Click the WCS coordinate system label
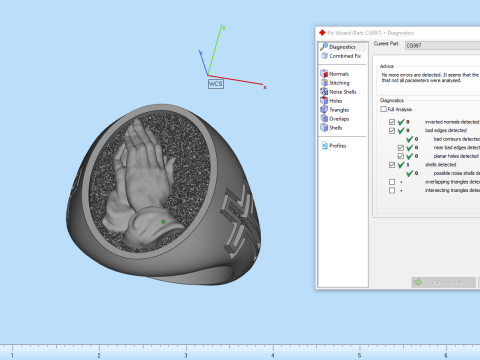Viewport: 480px width, 360px height. click(216, 84)
